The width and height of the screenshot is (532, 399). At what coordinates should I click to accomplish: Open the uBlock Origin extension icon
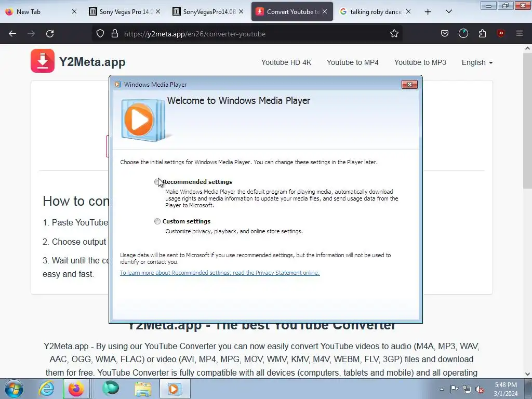pos(500,33)
